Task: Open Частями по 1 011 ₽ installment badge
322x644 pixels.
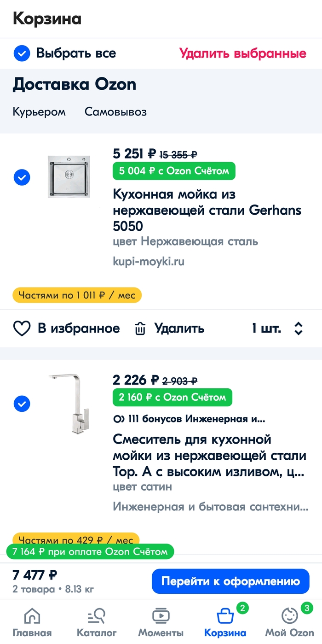Action: (x=77, y=295)
